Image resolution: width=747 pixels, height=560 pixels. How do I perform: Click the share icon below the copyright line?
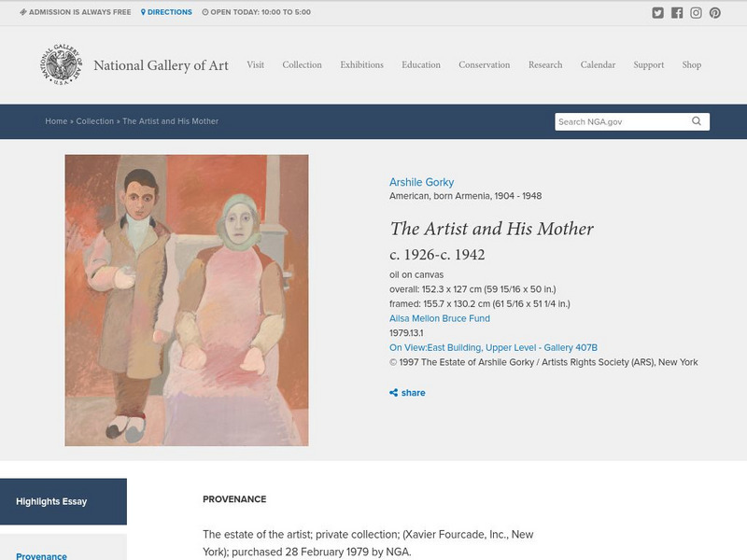click(x=395, y=393)
